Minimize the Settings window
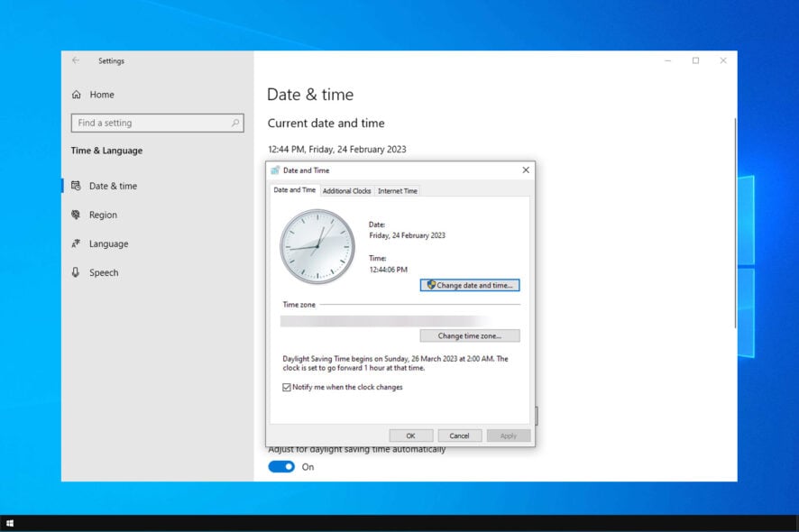The image size is (799, 532). point(667,60)
